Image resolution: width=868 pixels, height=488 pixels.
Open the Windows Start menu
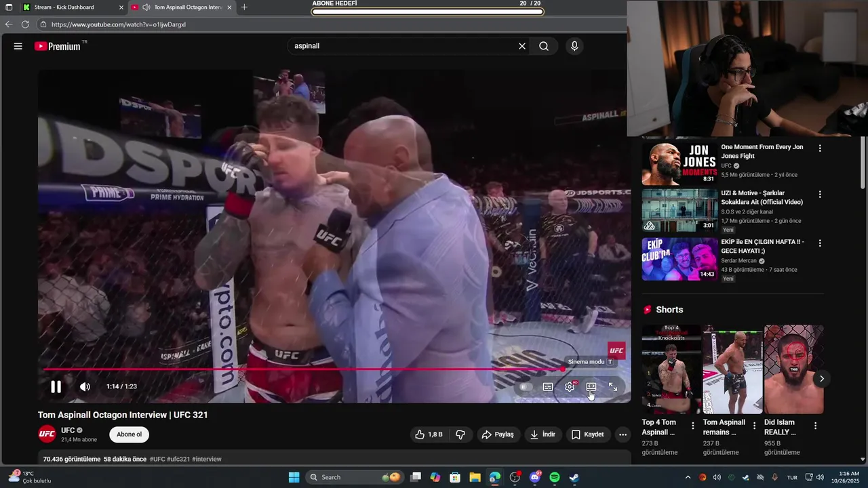[x=294, y=477]
